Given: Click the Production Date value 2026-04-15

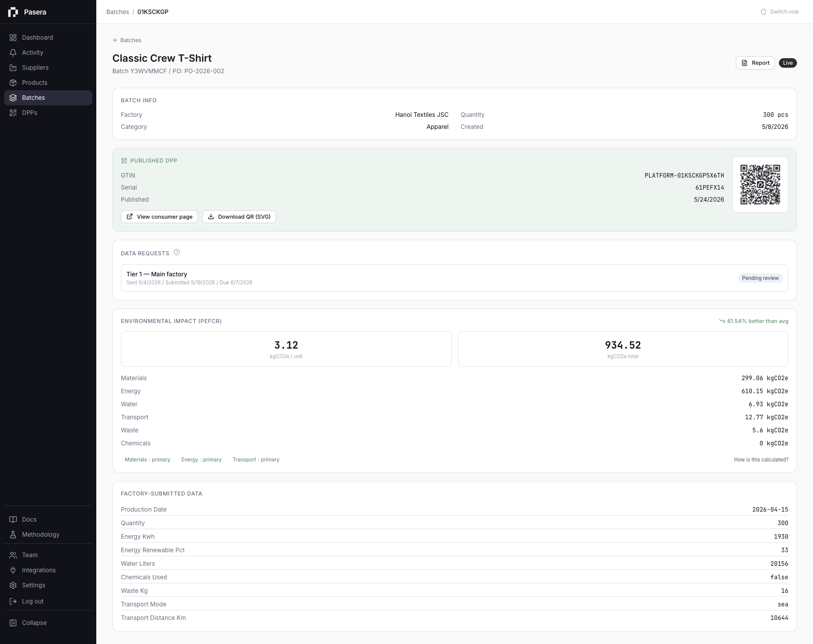Looking at the screenshot, I should [x=770, y=510].
